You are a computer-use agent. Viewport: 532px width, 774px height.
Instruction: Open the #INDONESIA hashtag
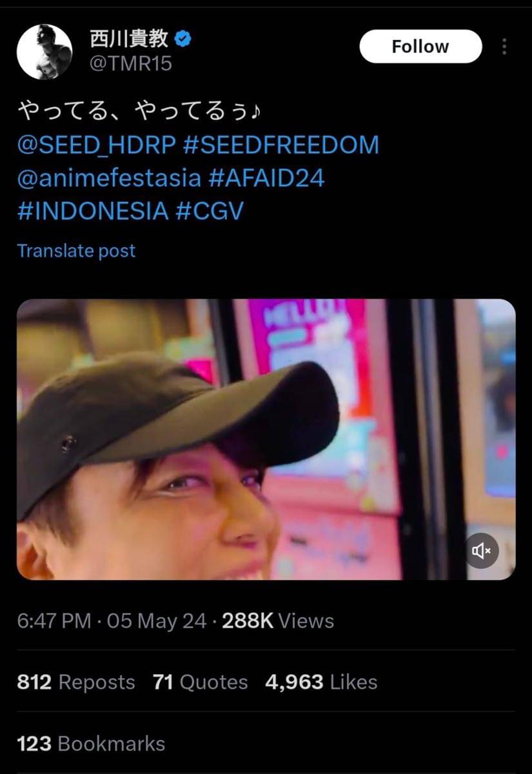pyautogui.click(x=93, y=212)
